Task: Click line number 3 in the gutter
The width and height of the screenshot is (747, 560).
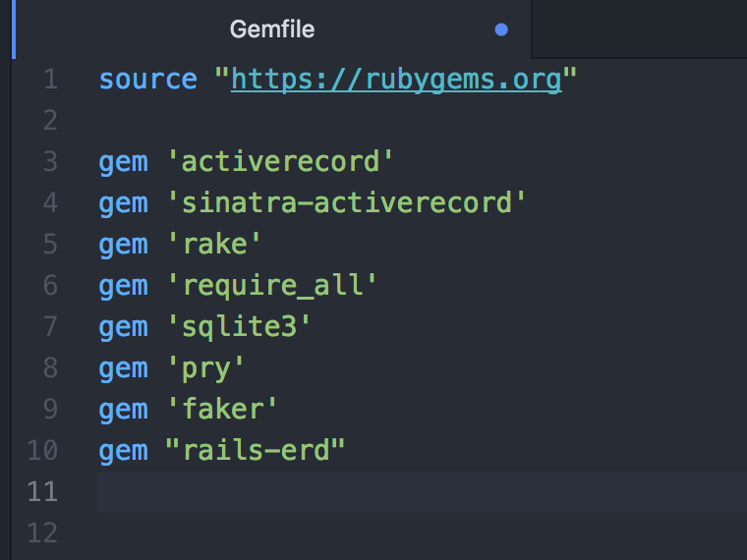Action: click(x=50, y=162)
